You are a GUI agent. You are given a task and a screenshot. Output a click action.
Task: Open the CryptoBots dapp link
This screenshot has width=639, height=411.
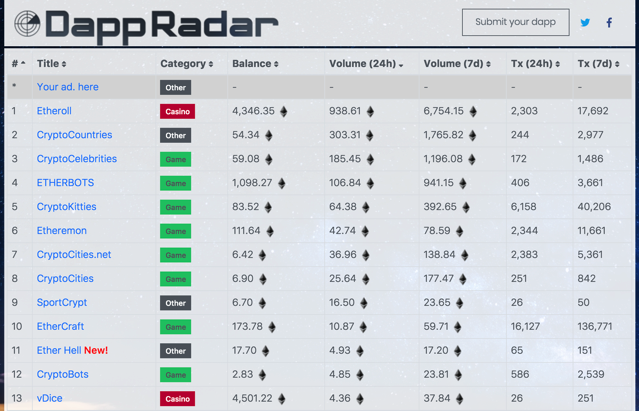pyautogui.click(x=62, y=374)
